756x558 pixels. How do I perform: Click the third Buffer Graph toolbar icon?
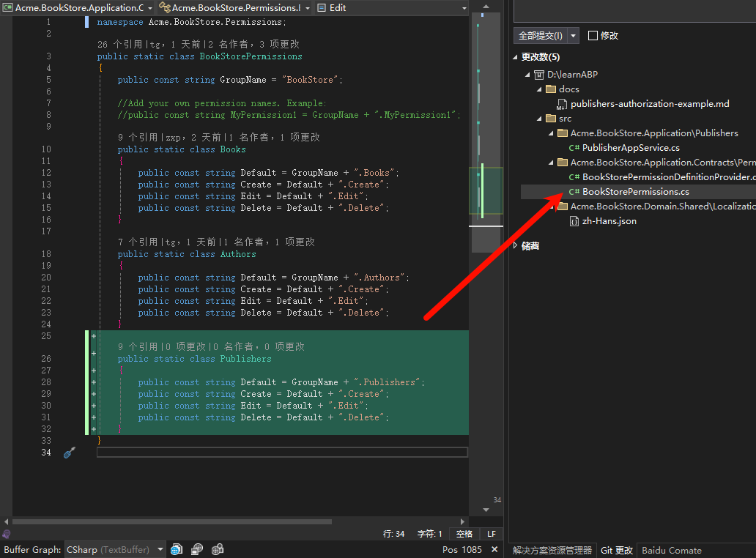(x=218, y=549)
